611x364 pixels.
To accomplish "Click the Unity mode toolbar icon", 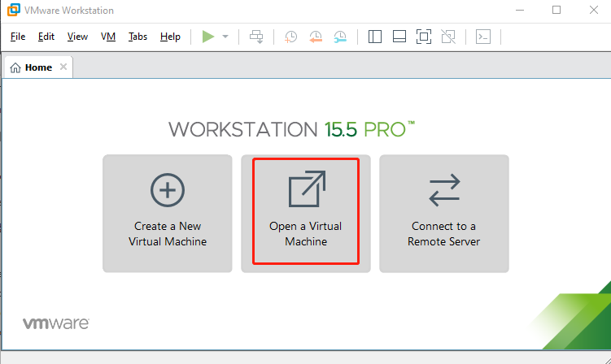I will tap(448, 37).
